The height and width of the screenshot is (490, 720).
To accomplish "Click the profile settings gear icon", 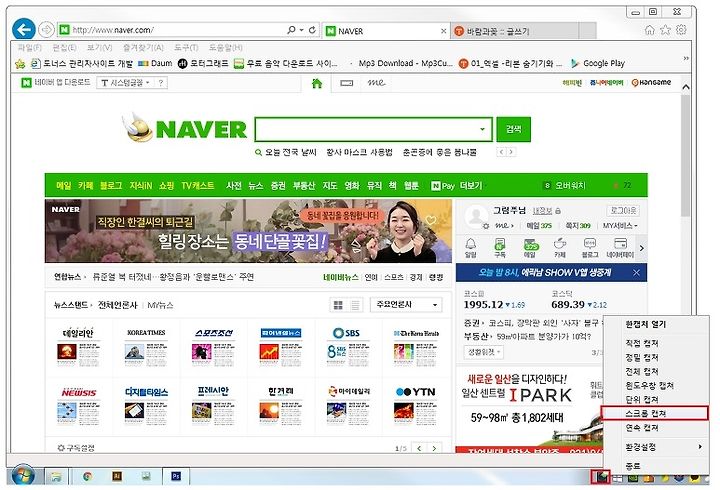I will (486, 226).
